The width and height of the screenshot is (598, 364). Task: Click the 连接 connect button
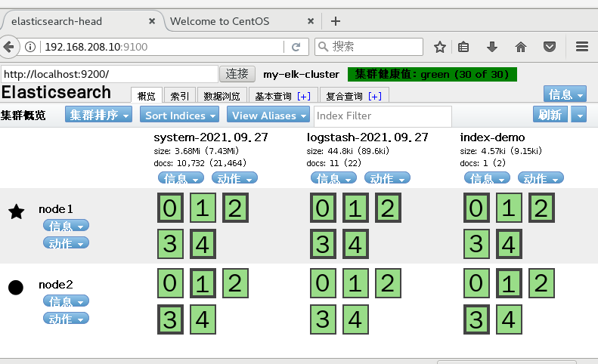click(x=237, y=74)
